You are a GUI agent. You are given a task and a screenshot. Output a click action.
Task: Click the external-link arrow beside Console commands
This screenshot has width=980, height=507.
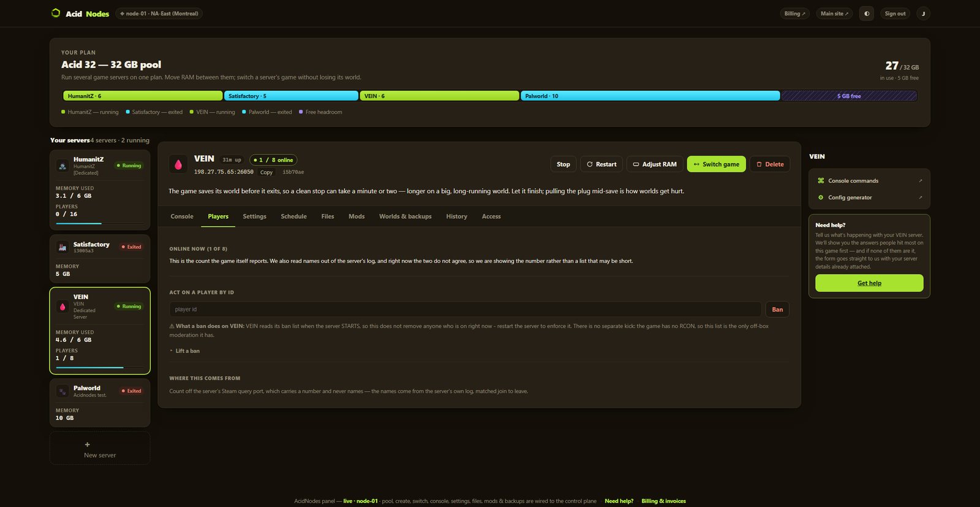point(921,181)
